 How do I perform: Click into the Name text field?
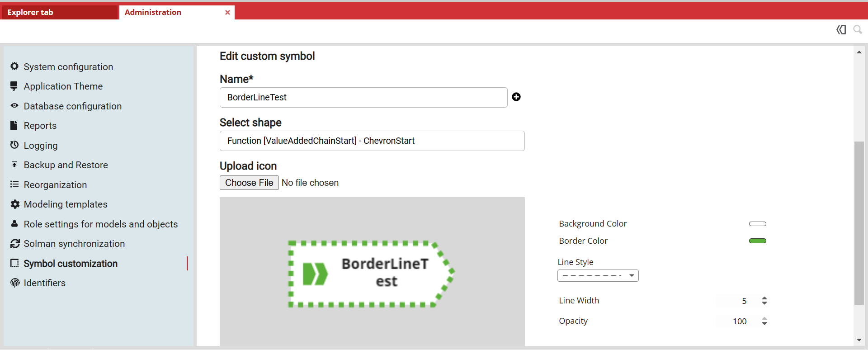pyautogui.click(x=363, y=97)
